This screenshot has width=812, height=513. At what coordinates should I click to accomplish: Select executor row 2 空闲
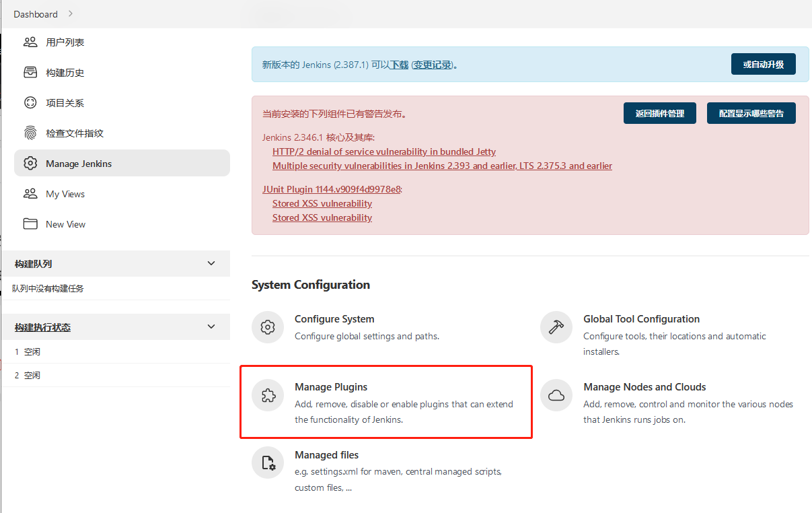115,376
